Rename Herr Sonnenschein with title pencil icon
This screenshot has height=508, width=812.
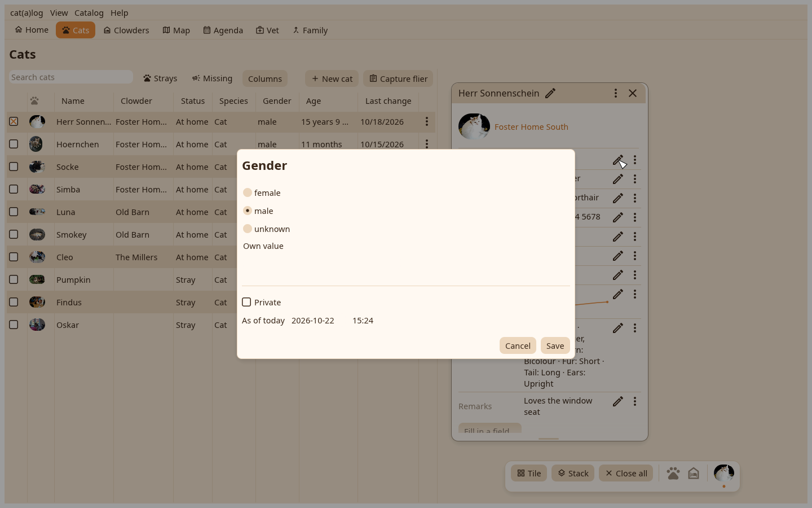(x=550, y=93)
